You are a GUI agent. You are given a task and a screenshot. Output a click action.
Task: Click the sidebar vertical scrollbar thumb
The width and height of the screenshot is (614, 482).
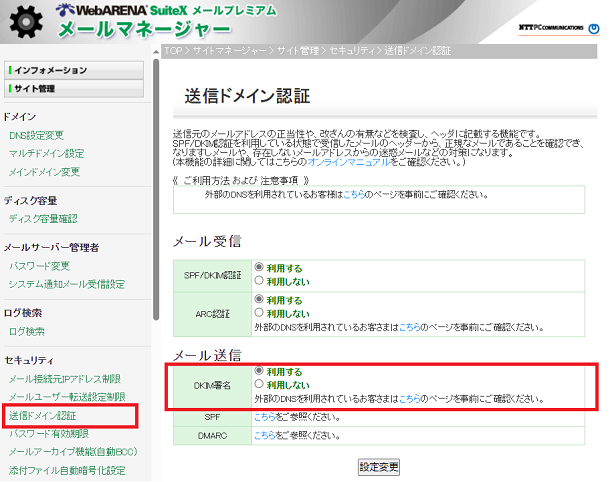click(x=156, y=190)
